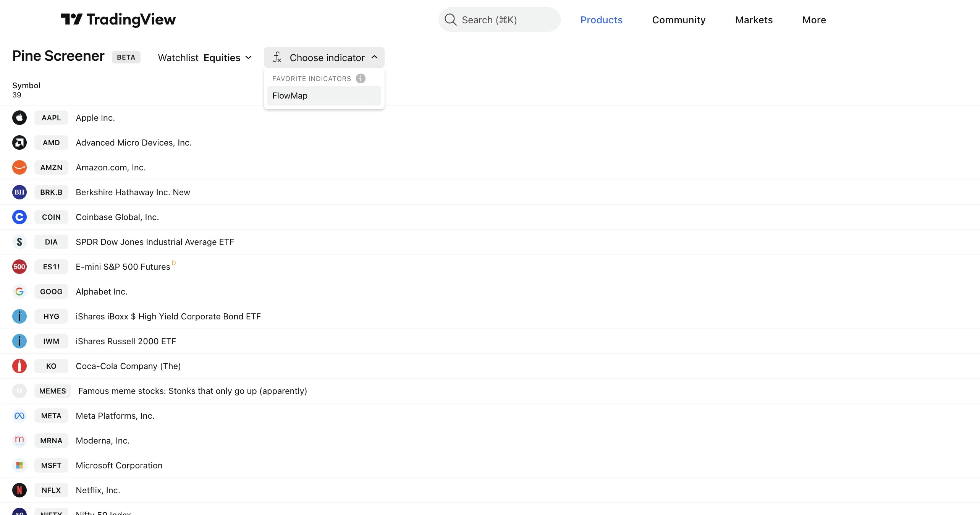The image size is (980, 515).
Task: Open the Watchlist Equities dropdown
Action: click(228, 57)
